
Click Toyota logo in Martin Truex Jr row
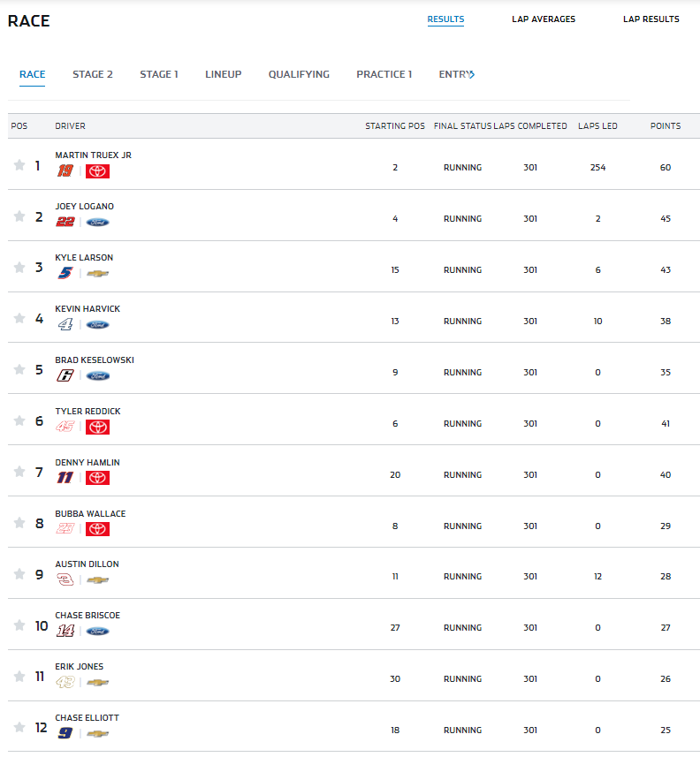point(97,170)
